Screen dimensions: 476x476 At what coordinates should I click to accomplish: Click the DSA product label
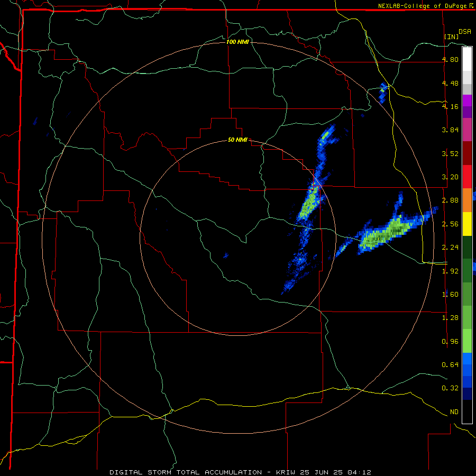(x=465, y=32)
